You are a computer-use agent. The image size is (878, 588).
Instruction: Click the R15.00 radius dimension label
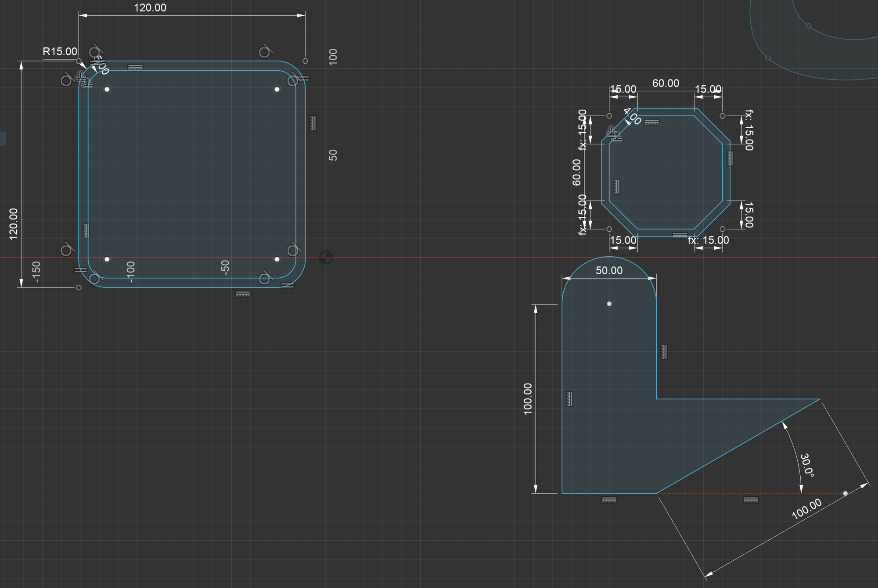[x=60, y=51]
